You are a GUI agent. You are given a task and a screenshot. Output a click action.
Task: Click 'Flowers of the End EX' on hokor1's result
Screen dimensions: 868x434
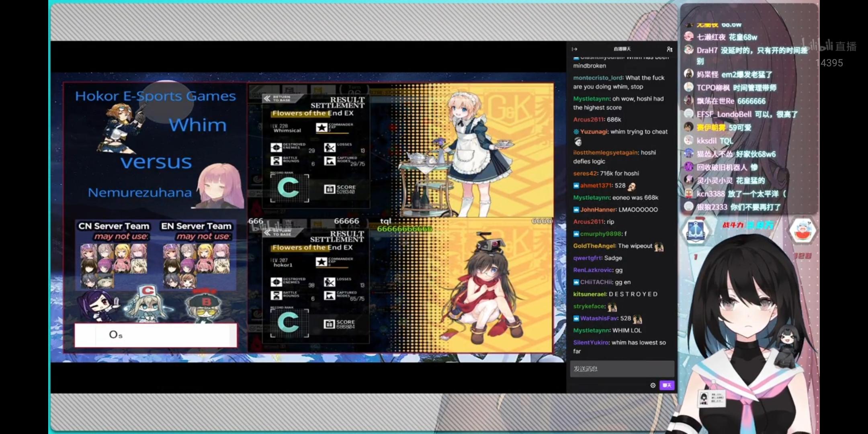tap(313, 248)
